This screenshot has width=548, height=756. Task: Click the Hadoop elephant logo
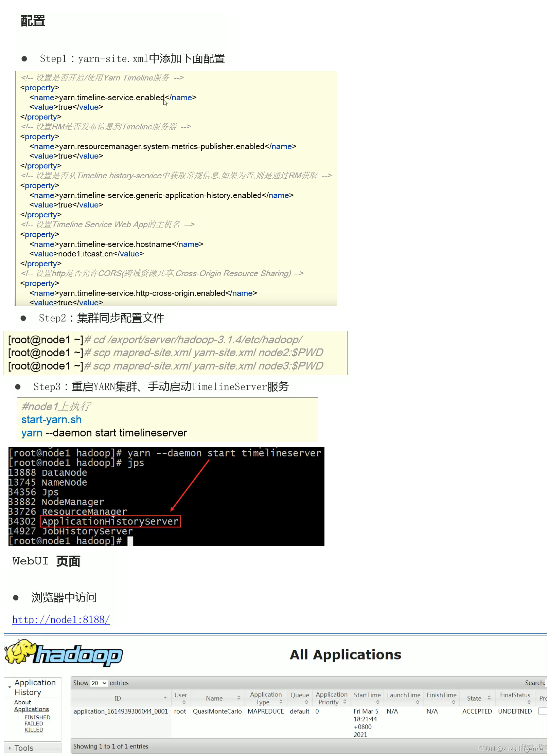click(x=64, y=653)
